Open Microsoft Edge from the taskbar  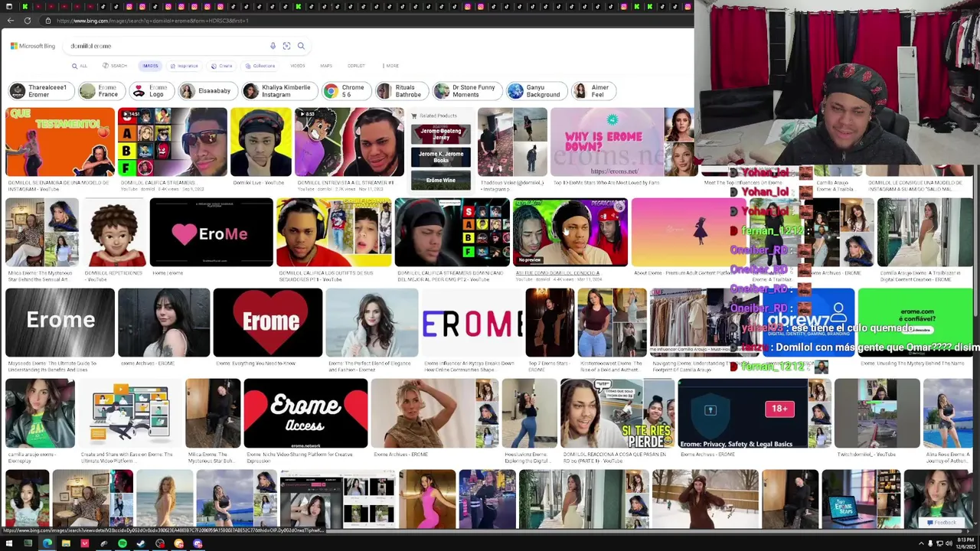[x=47, y=544]
